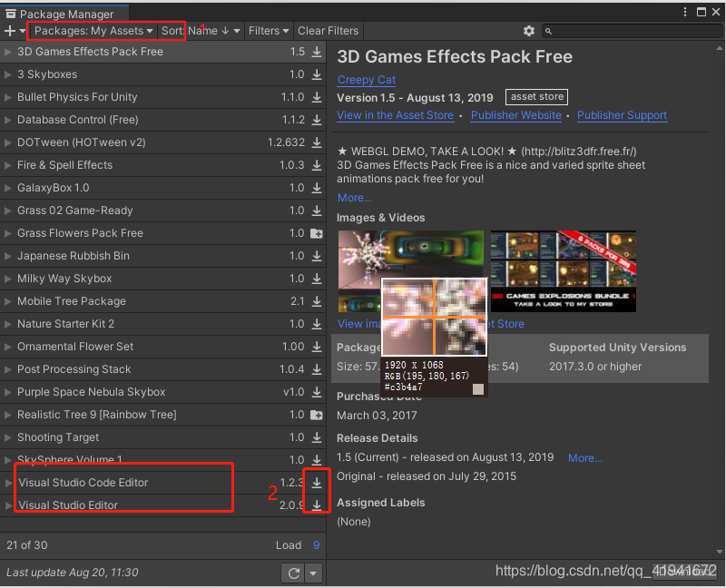Expand Bullet Physics For Unity row
The image size is (726, 588).
point(7,97)
